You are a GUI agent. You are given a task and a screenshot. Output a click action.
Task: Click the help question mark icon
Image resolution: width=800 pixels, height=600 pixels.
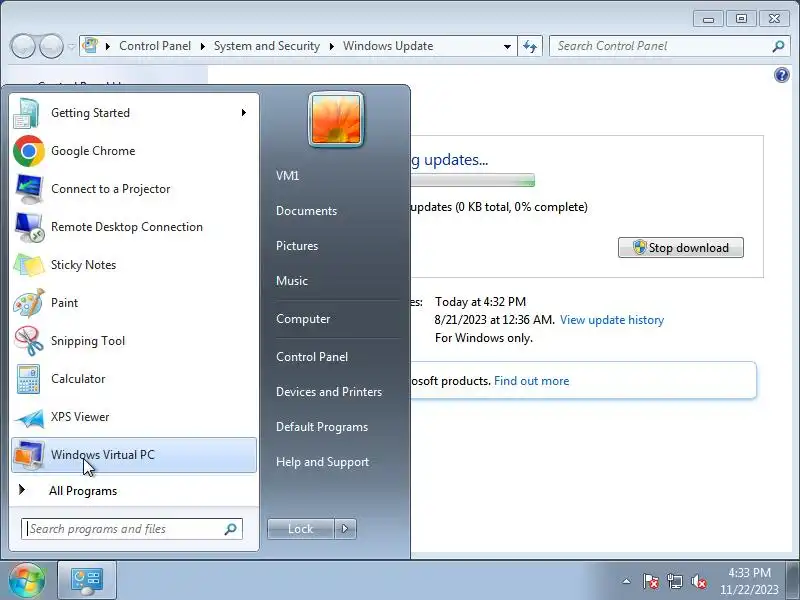coord(781,76)
